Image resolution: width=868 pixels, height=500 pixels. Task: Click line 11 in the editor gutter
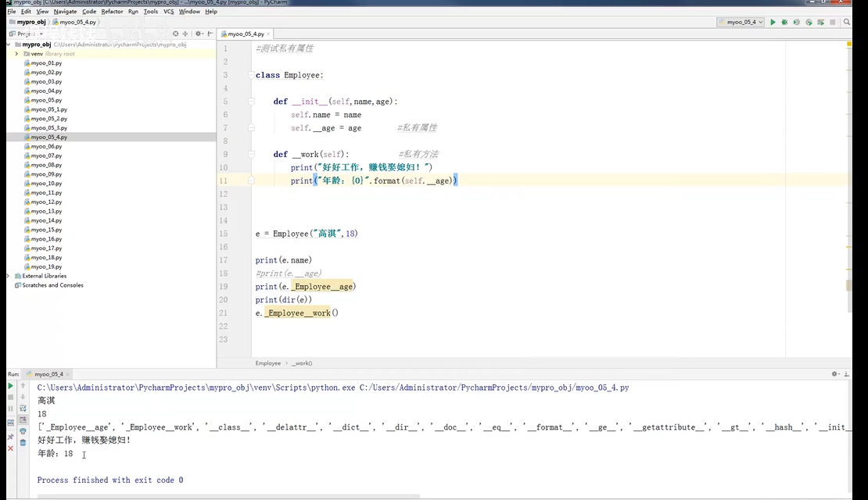pos(223,181)
